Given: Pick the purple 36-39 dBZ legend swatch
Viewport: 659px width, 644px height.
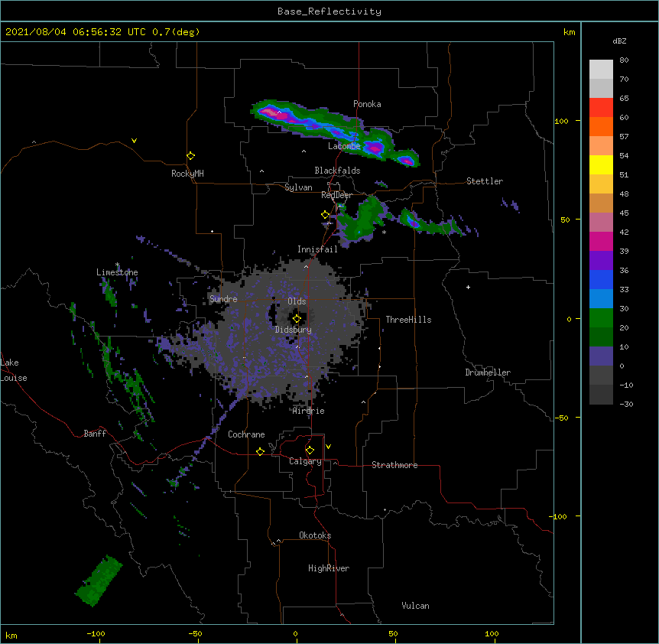Looking at the screenshot, I should pos(601,261).
